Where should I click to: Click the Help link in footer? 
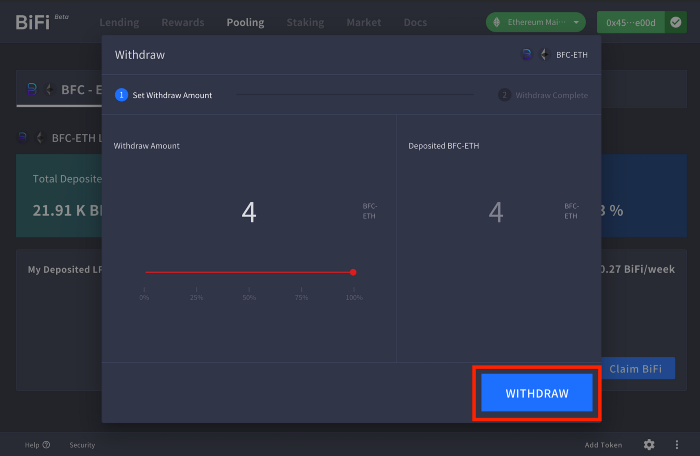(37, 445)
